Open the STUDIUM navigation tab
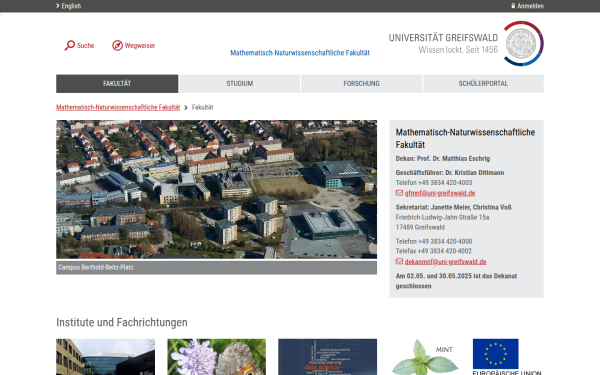 [x=240, y=83]
